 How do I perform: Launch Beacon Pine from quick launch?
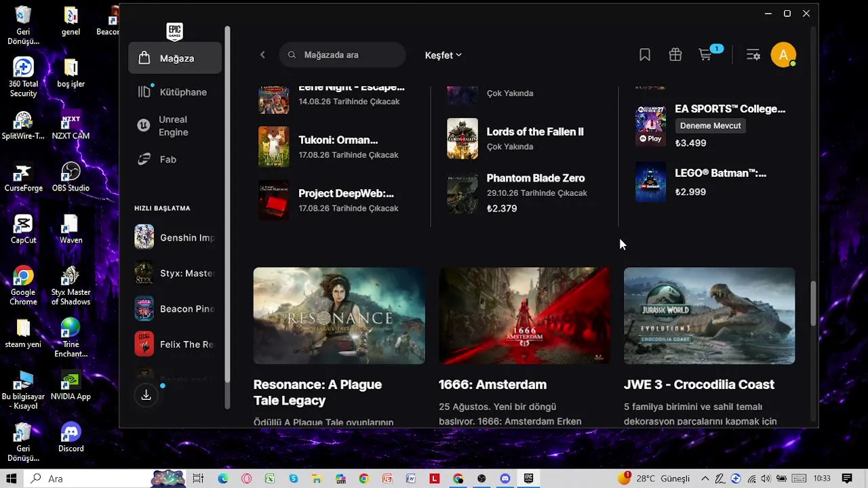click(x=175, y=308)
